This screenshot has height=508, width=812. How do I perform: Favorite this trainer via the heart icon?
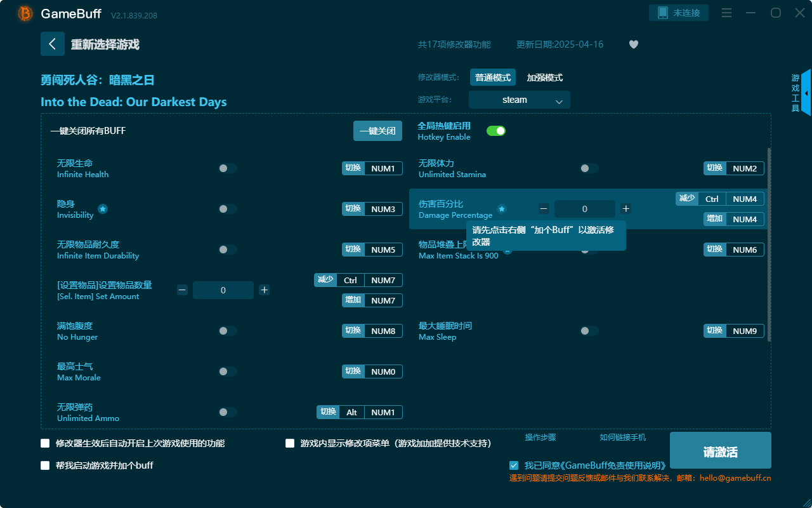tap(633, 44)
